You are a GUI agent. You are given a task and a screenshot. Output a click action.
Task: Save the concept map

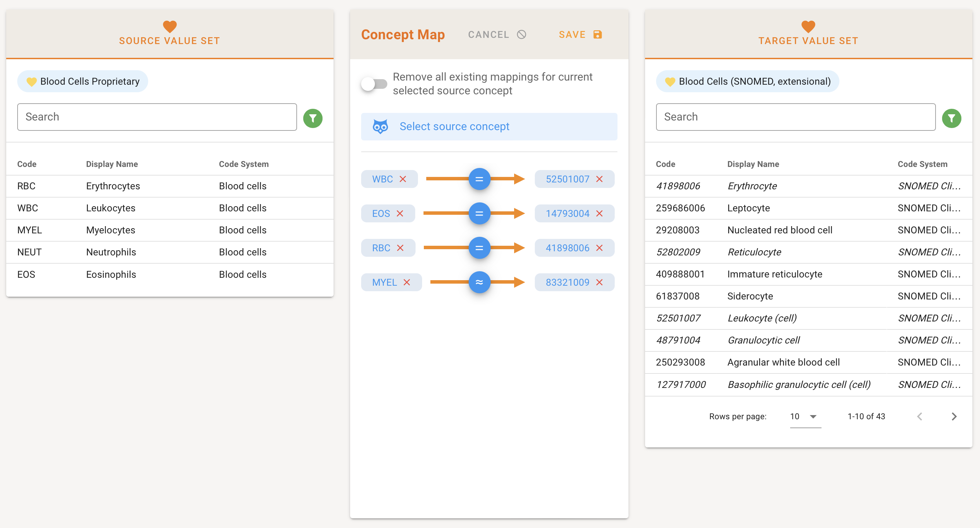point(580,34)
